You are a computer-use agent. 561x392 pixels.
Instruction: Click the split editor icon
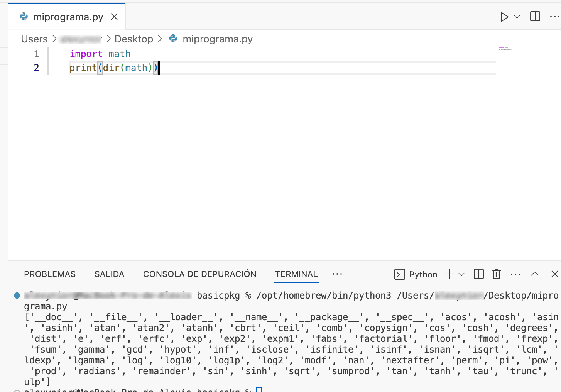[535, 17]
